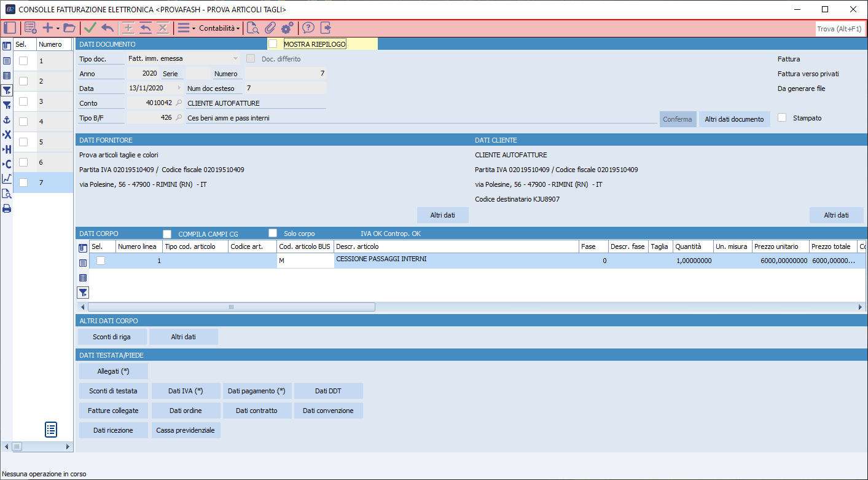Open the gears settings icon in toolbar
The width and height of the screenshot is (868, 480).
(x=287, y=28)
